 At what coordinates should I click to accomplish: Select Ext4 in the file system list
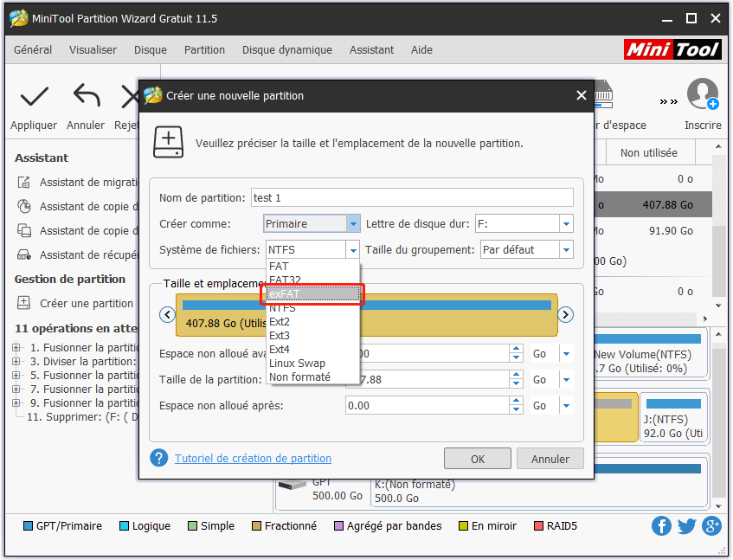(312, 349)
